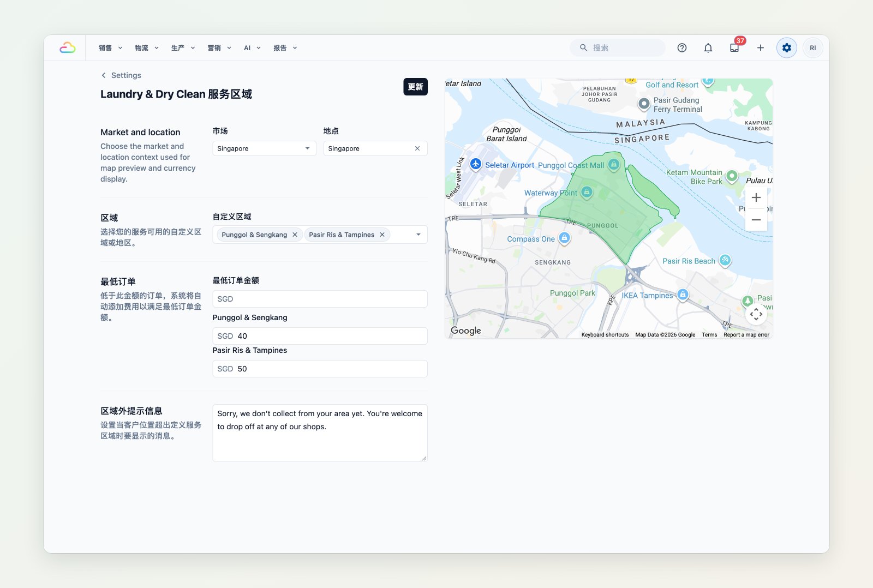873x588 pixels.
Task: Open the 报告 menu
Action: coord(285,48)
